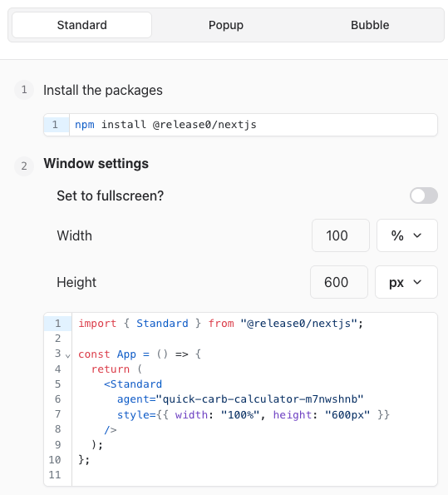Switch to the Bubble tab
The width and height of the screenshot is (448, 495).
(x=370, y=25)
